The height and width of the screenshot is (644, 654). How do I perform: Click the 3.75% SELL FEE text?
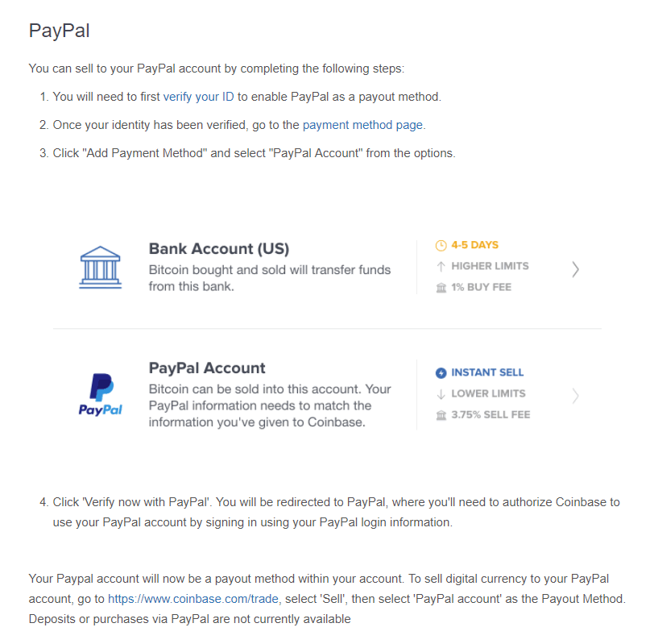[x=490, y=415]
